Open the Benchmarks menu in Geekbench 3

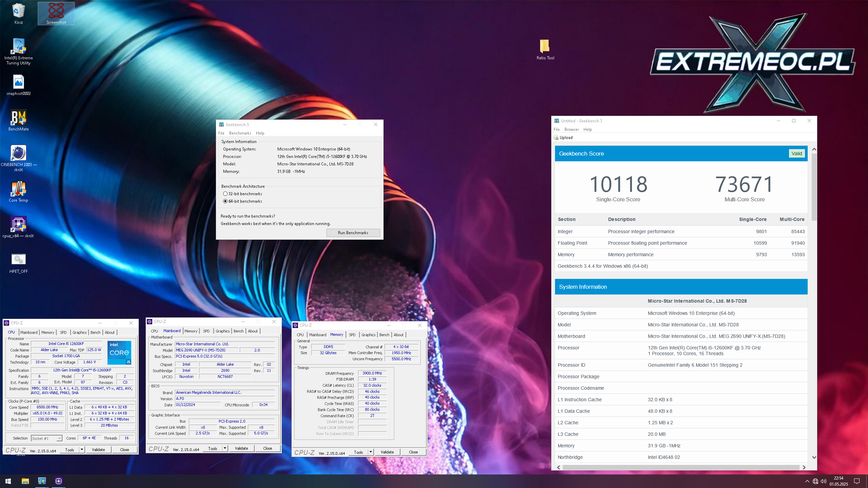click(240, 133)
